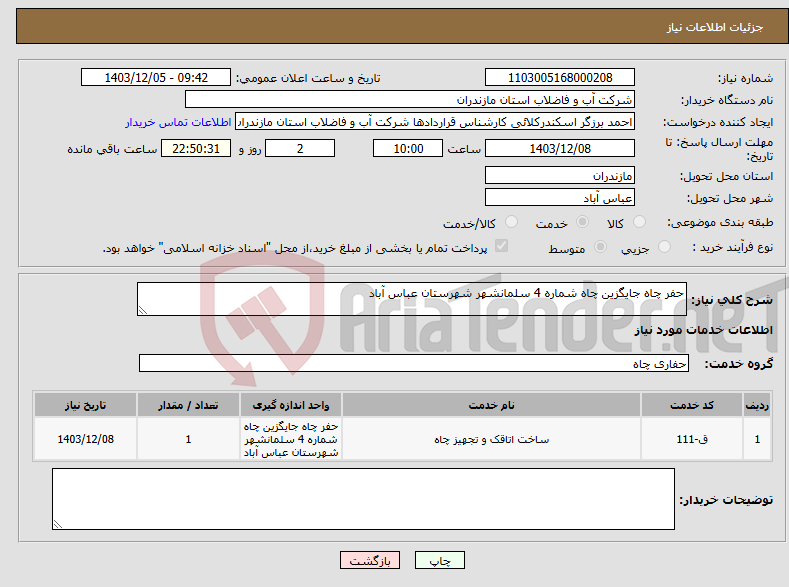Click the گروه خدمت field حفاری چاه
The height and width of the screenshot is (587, 789).
(x=414, y=363)
